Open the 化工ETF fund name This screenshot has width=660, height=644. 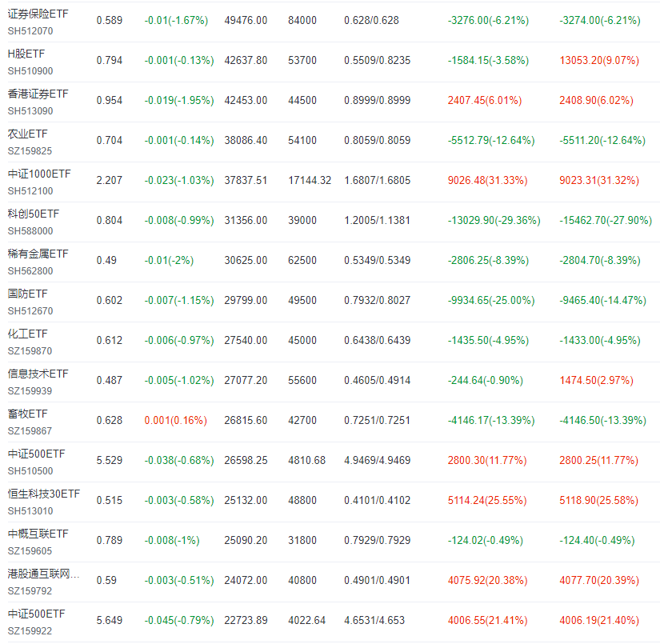pos(28,334)
